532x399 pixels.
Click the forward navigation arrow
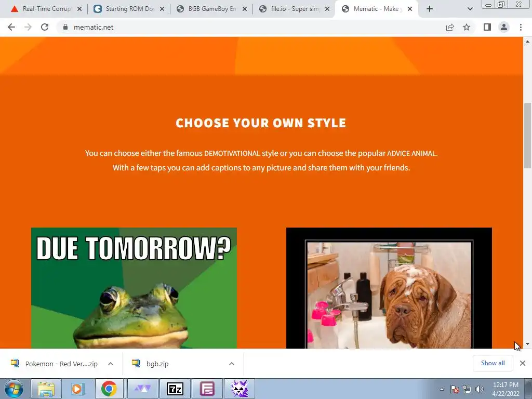28,27
